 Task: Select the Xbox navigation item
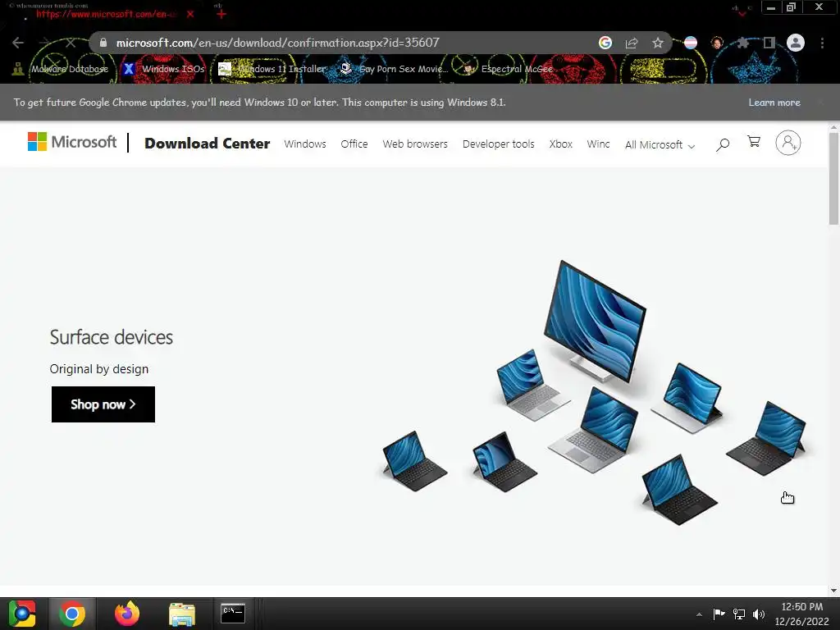(561, 144)
